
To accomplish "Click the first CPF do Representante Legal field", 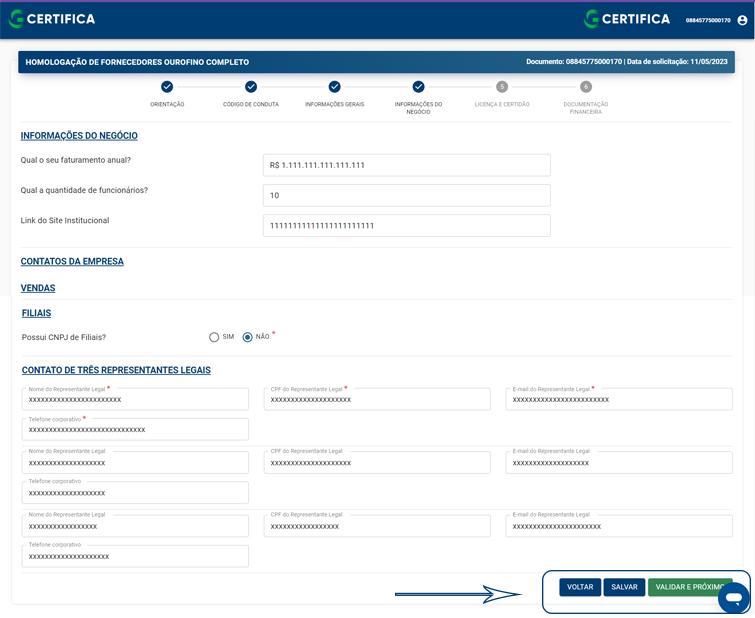I will (x=377, y=400).
